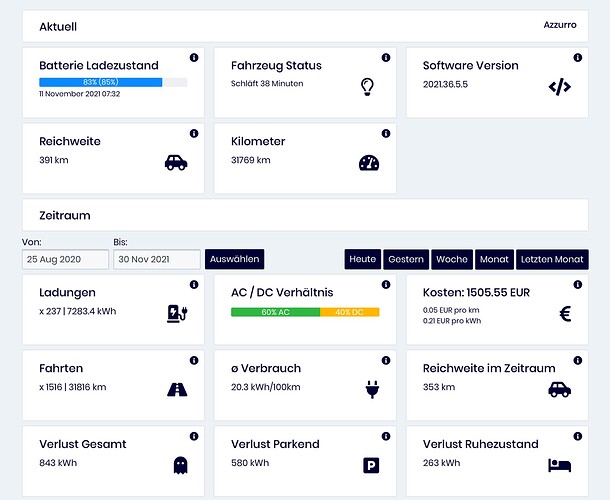Click info icon on Batterie Ladezustand card
Viewport: 610px width, 500px height.
click(x=194, y=58)
